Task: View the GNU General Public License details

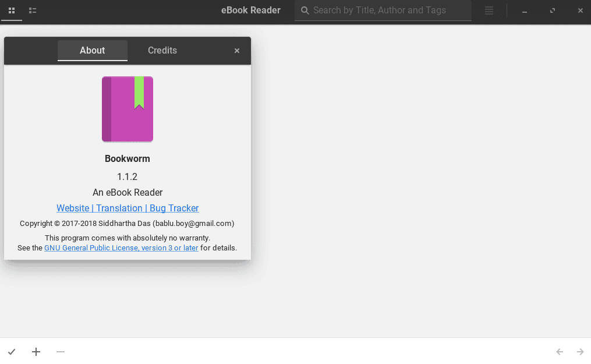Action: (x=121, y=248)
